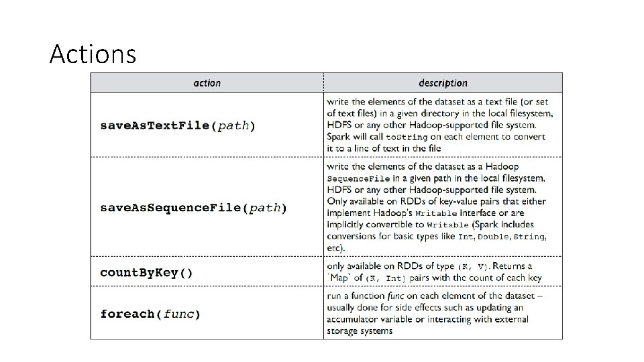Click the word toString in the description
Screen dimensions: 644x362
tap(407, 137)
